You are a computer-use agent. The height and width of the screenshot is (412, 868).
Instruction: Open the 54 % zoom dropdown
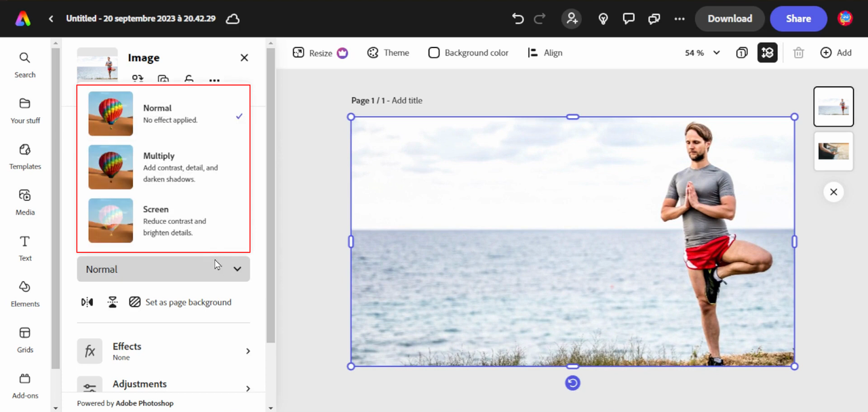coord(703,53)
